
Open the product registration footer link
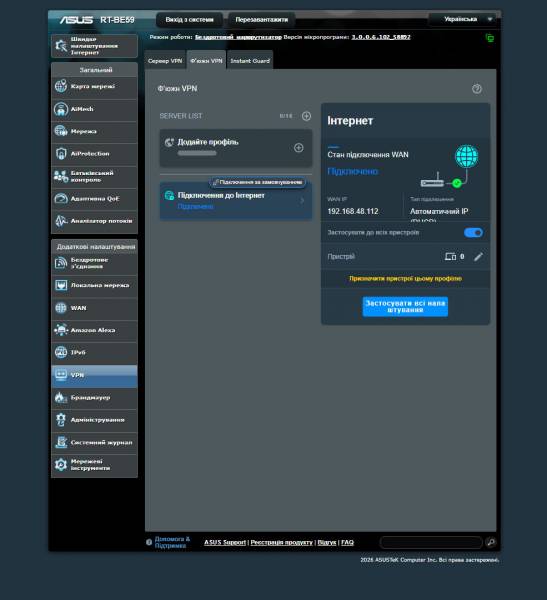(x=281, y=542)
